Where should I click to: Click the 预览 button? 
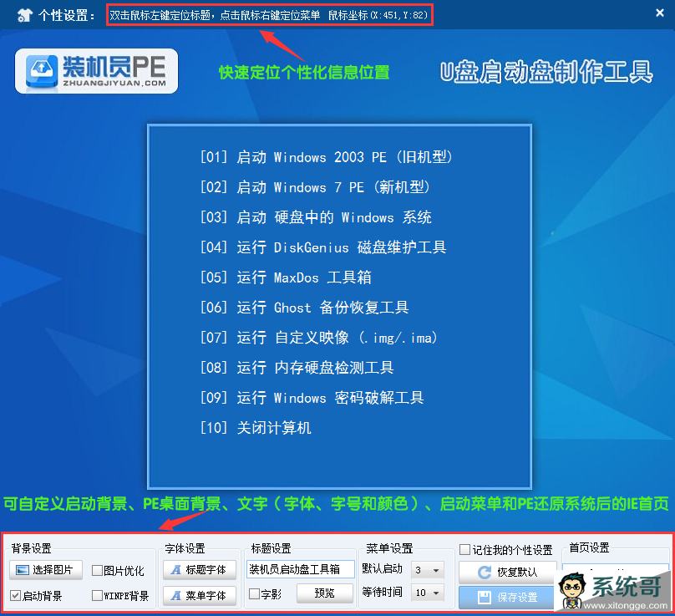click(325, 593)
